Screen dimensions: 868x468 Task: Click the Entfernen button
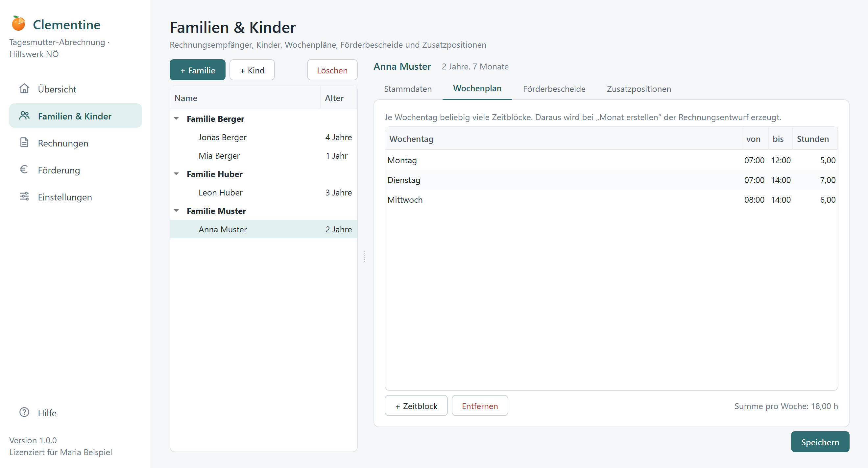480,406
